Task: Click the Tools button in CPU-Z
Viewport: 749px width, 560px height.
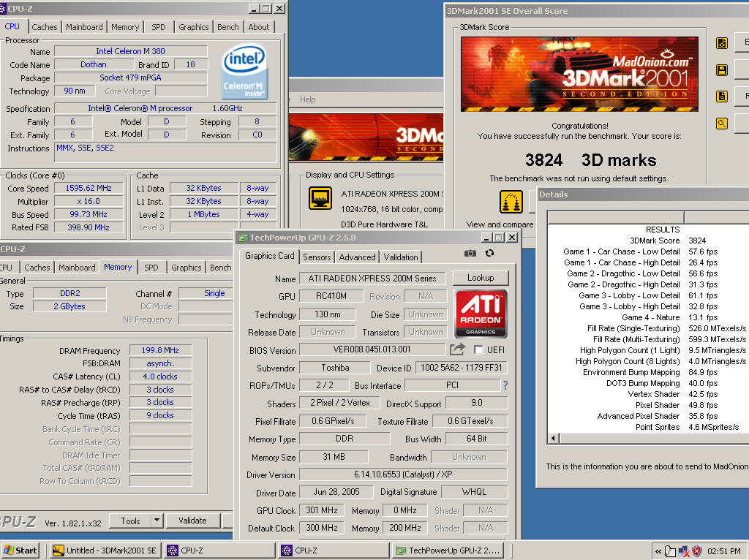Action: pos(130,521)
